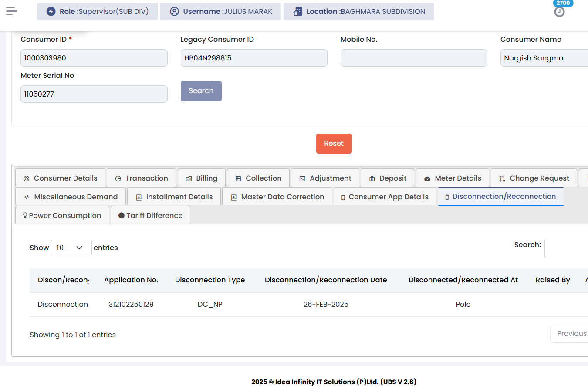Viewport: 588px width, 392px height.
Task: Select the Consumer App Details tab
Action: (x=385, y=197)
